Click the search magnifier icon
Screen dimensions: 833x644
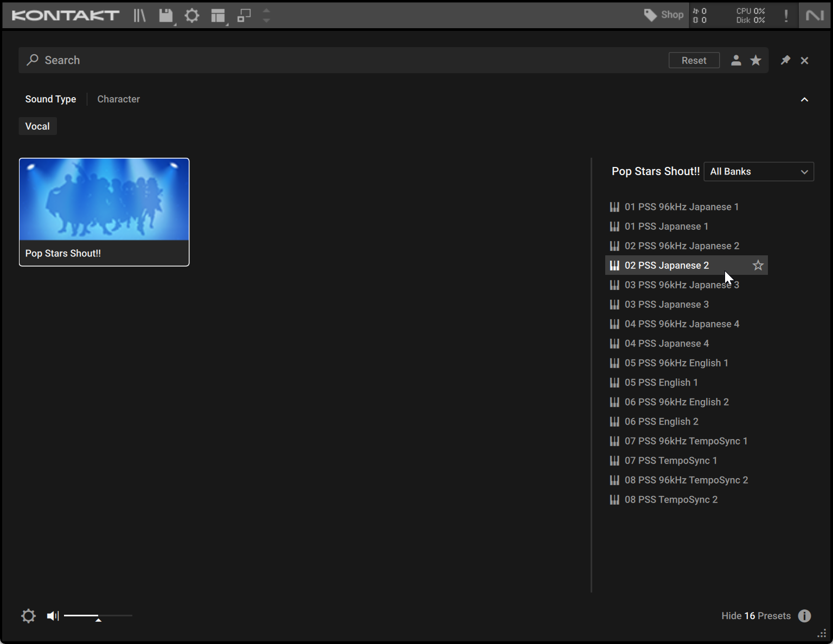tap(33, 60)
